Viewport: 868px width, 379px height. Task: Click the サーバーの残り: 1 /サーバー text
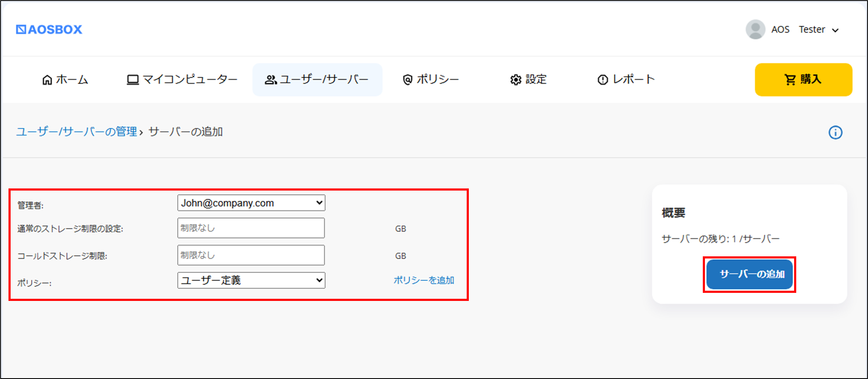pos(721,239)
